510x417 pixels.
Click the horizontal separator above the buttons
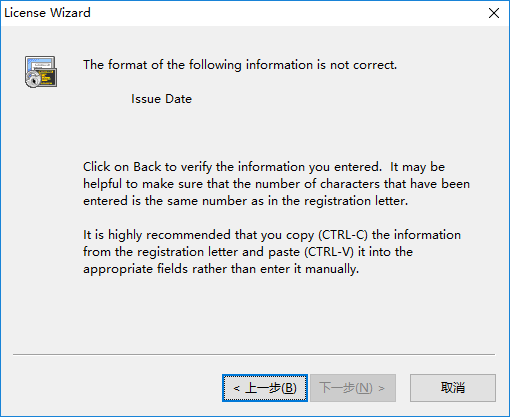[254, 354]
